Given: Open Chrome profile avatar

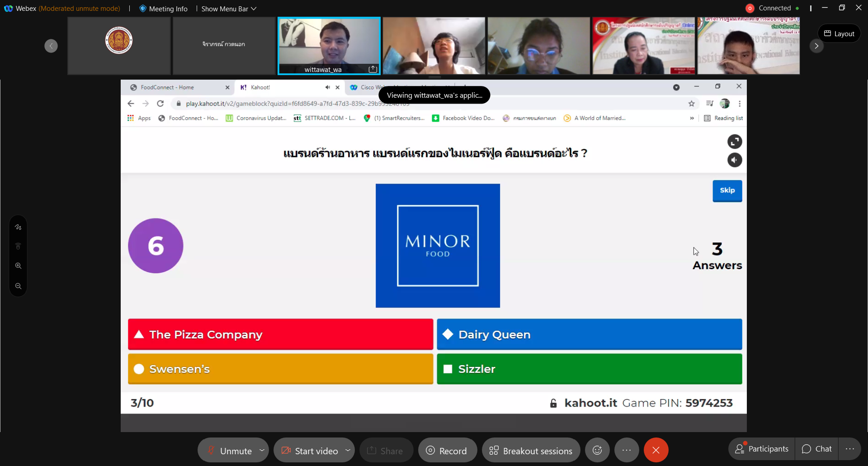Looking at the screenshot, I should click(x=725, y=104).
